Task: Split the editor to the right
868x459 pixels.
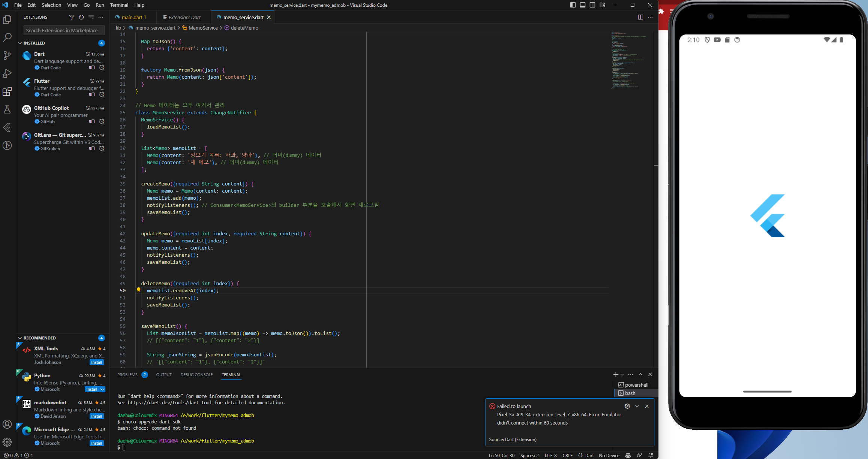Action: (640, 17)
